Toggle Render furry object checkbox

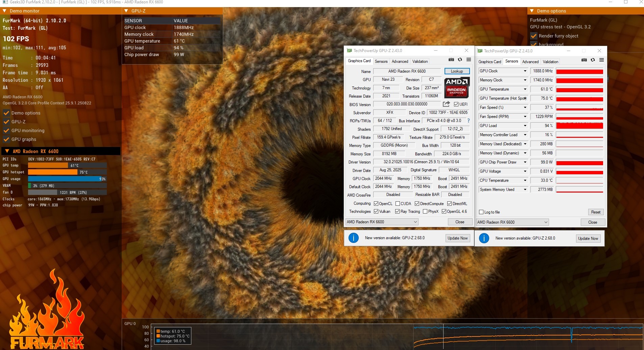[x=534, y=36]
